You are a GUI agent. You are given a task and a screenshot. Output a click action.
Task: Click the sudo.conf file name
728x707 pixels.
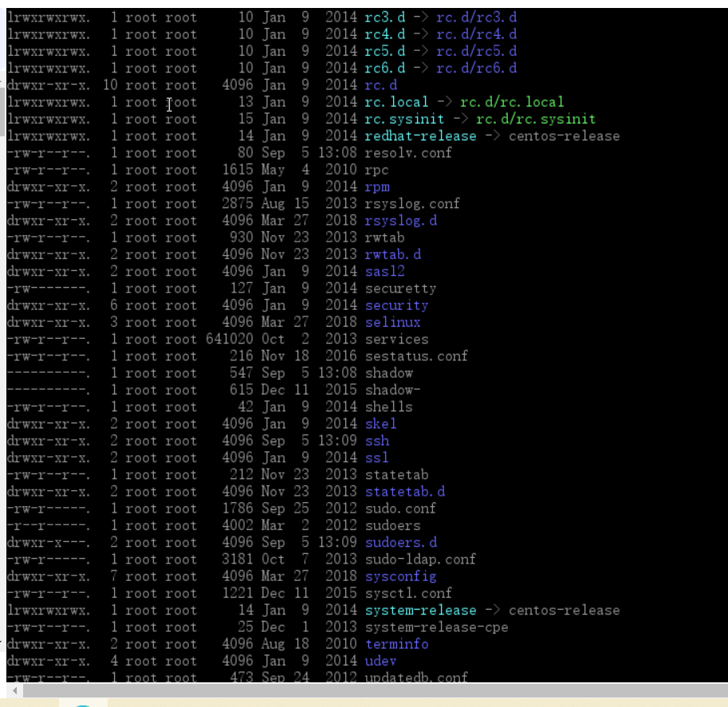coord(400,509)
